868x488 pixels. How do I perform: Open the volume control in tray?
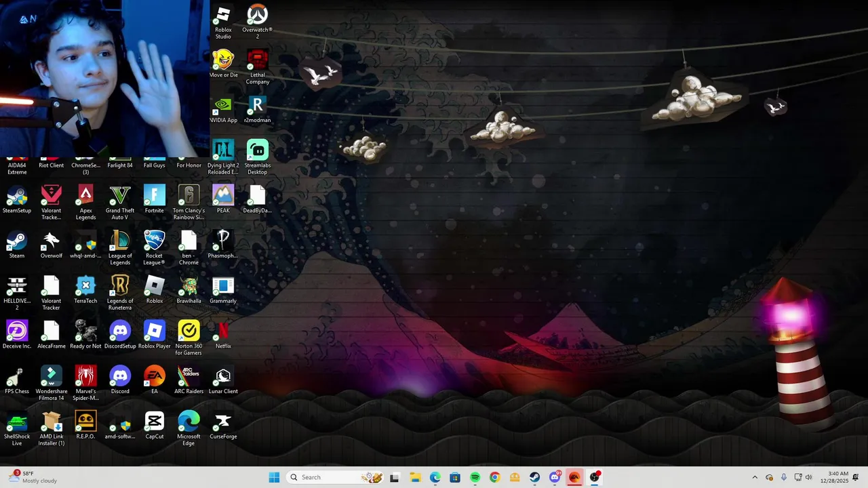click(808, 477)
